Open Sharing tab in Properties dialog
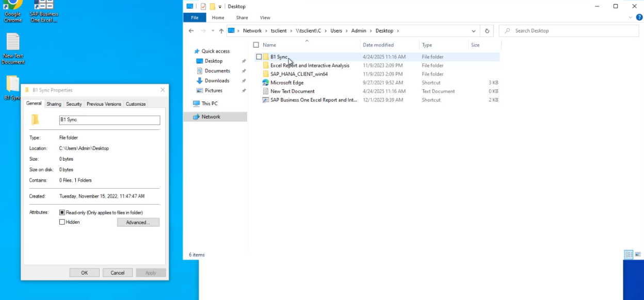The width and height of the screenshot is (644, 300). (x=54, y=104)
